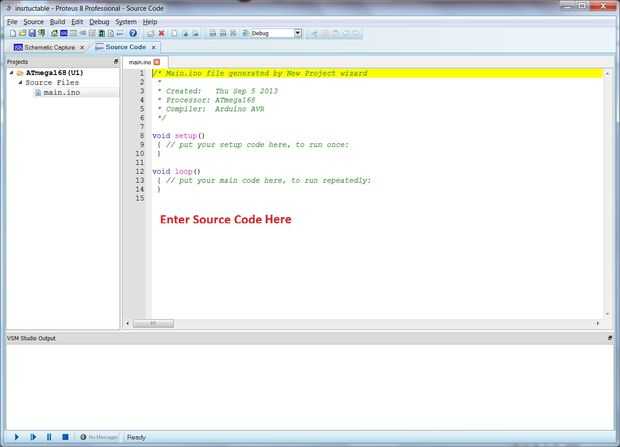The width and height of the screenshot is (620, 447).
Task: Click the blue Schematic Capture toolbar icon
Action: pos(64,34)
